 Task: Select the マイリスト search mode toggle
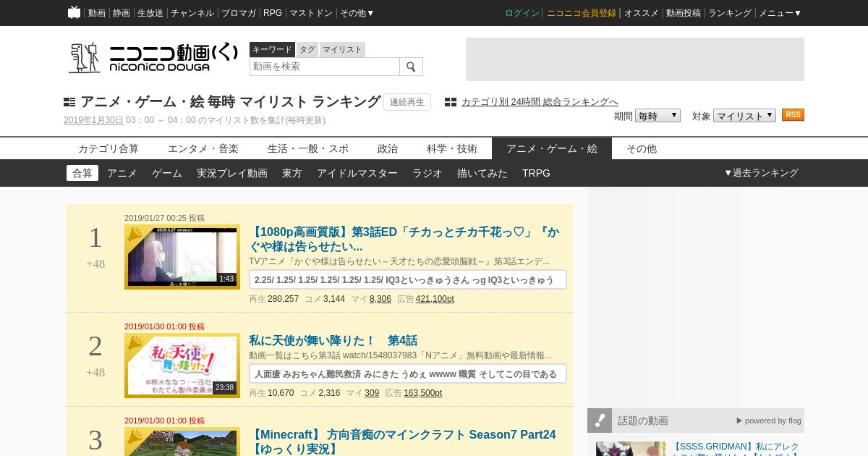[x=342, y=49]
